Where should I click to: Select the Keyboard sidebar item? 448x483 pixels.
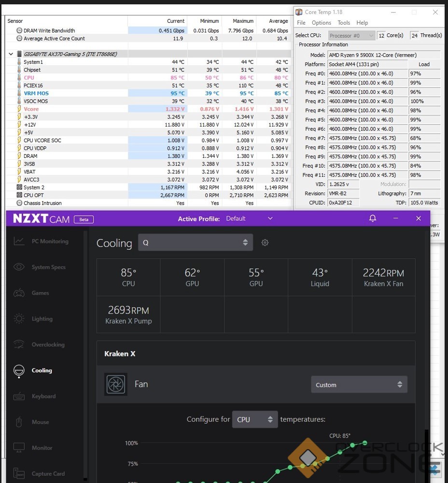point(43,397)
